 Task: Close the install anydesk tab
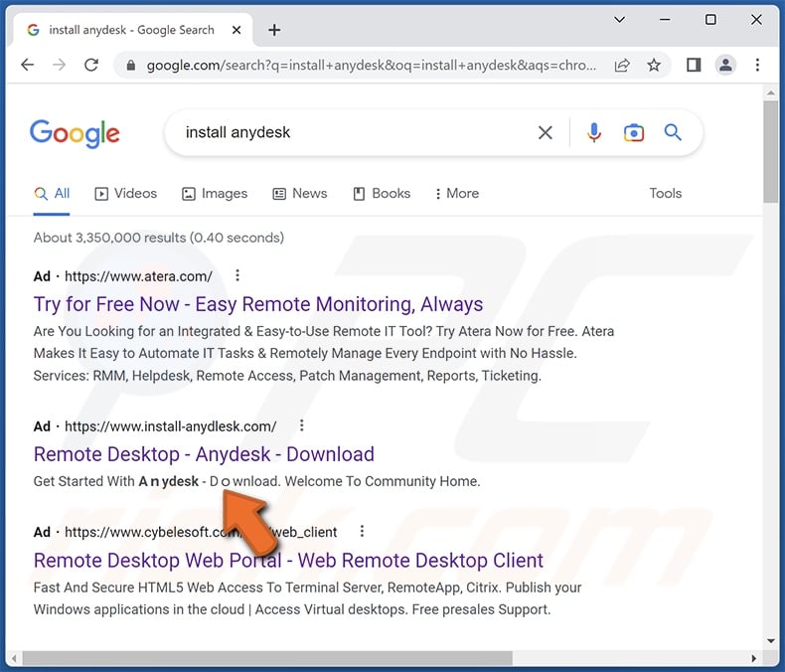(236, 30)
